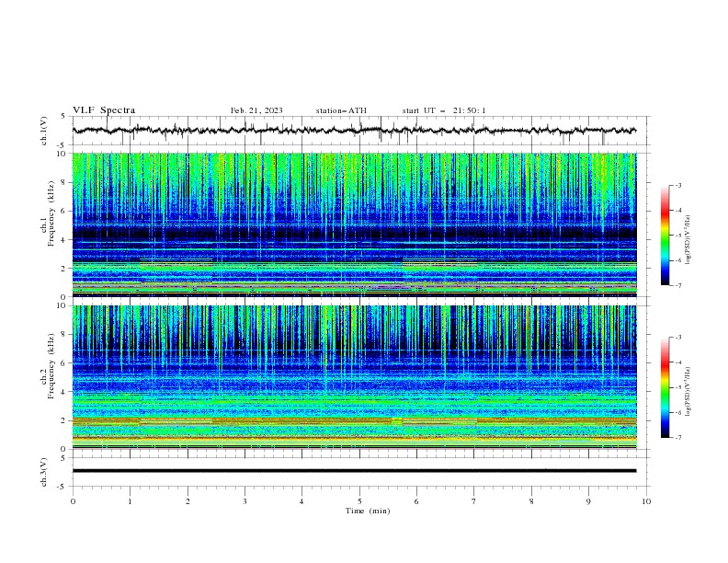Click the time axis tick label "8"
This screenshot has height=563, width=728.
pos(531,501)
